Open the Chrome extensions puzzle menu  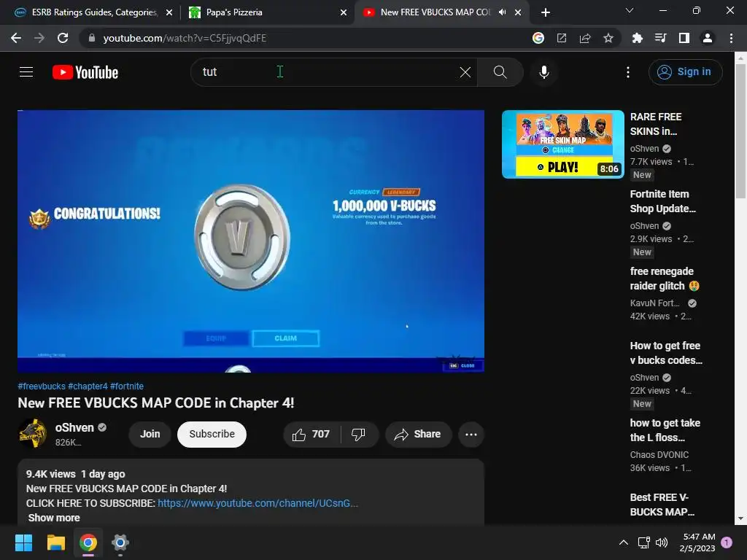[637, 38]
